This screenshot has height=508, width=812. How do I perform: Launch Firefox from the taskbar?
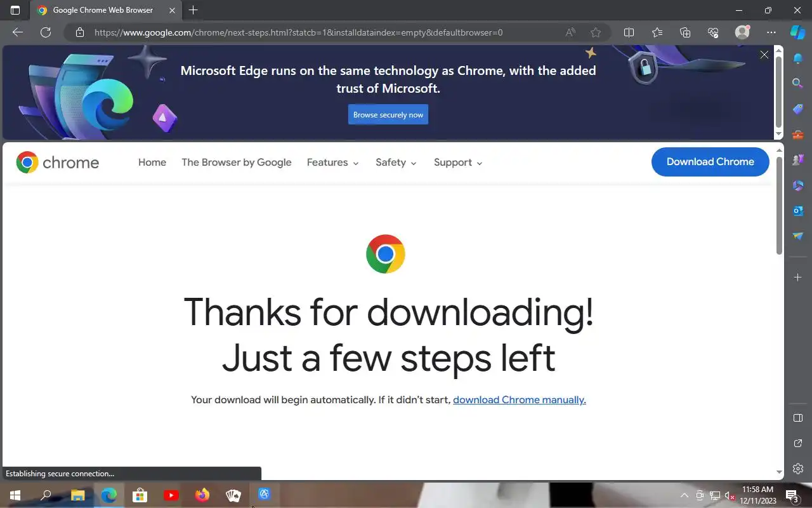(202, 495)
